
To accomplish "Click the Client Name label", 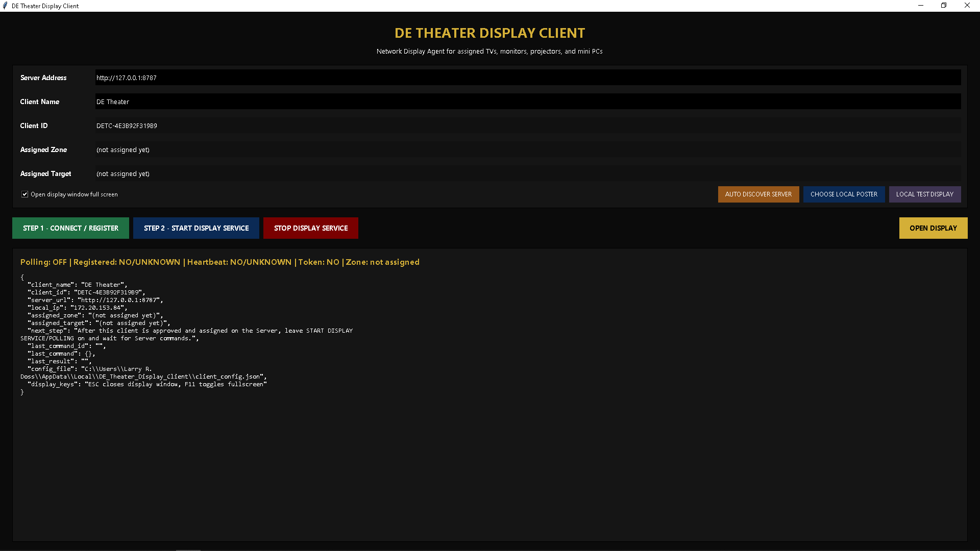I will pos(40,102).
